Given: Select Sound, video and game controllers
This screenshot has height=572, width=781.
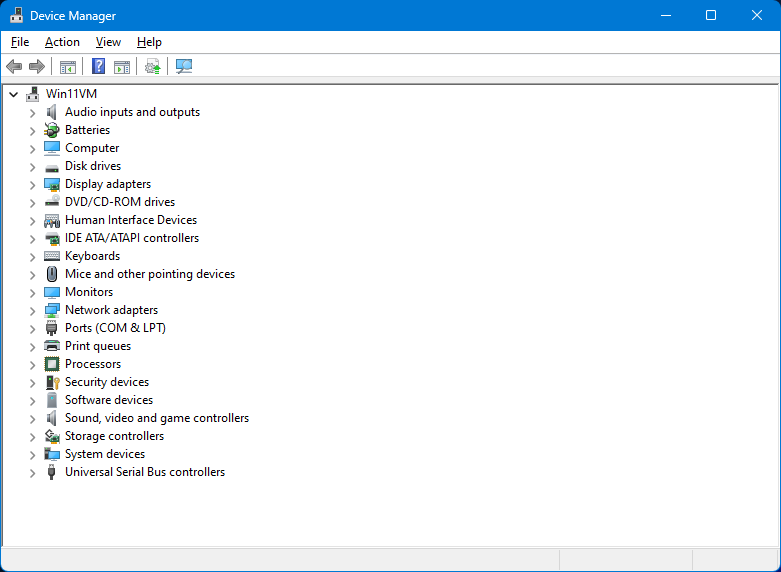Looking at the screenshot, I should pyautogui.click(x=156, y=418).
